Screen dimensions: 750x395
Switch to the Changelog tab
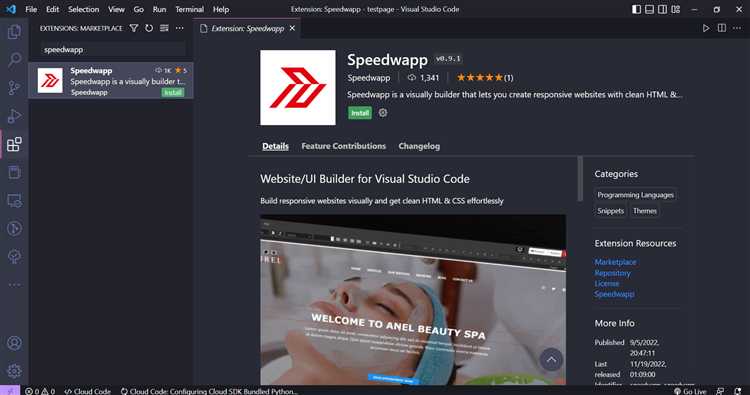(x=419, y=146)
